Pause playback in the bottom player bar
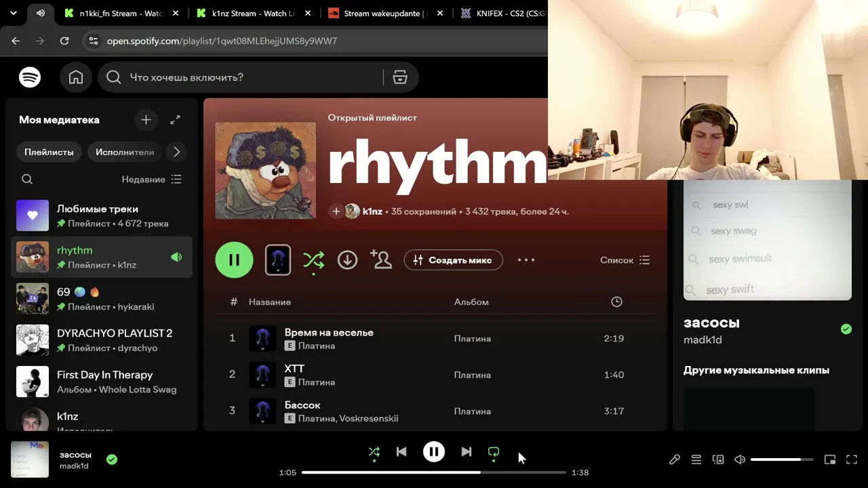This screenshot has height=488, width=868. click(434, 452)
